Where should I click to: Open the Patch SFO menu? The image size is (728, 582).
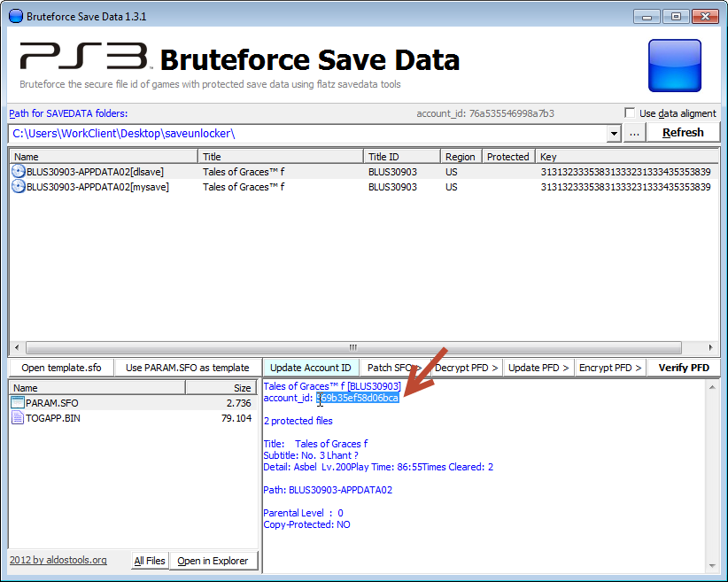(393, 368)
